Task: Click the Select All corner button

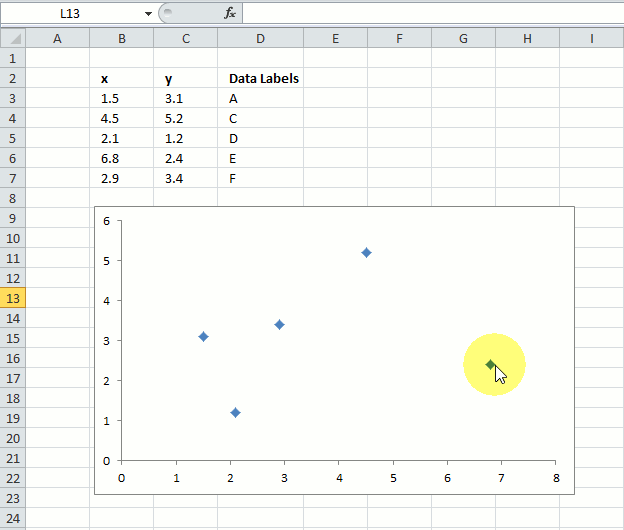Action: tap(12, 39)
